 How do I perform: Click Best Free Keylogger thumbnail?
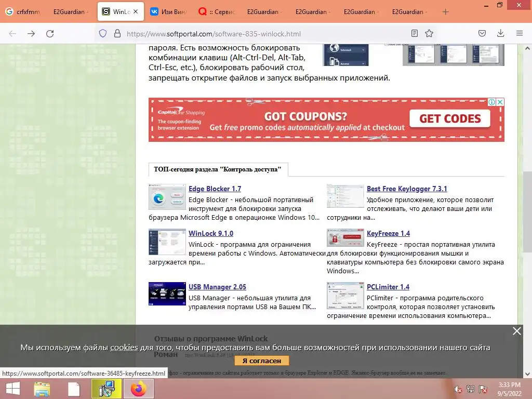(x=345, y=196)
